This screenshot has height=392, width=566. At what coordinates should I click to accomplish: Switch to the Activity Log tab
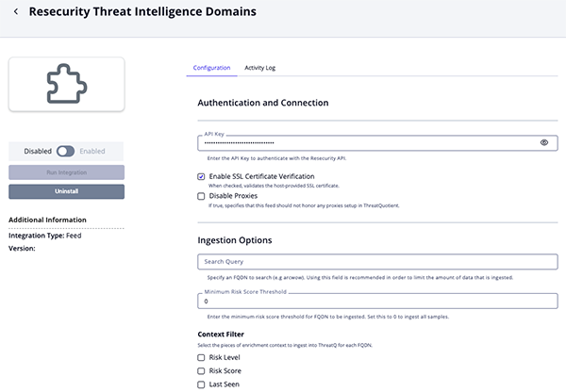(x=259, y=68)
